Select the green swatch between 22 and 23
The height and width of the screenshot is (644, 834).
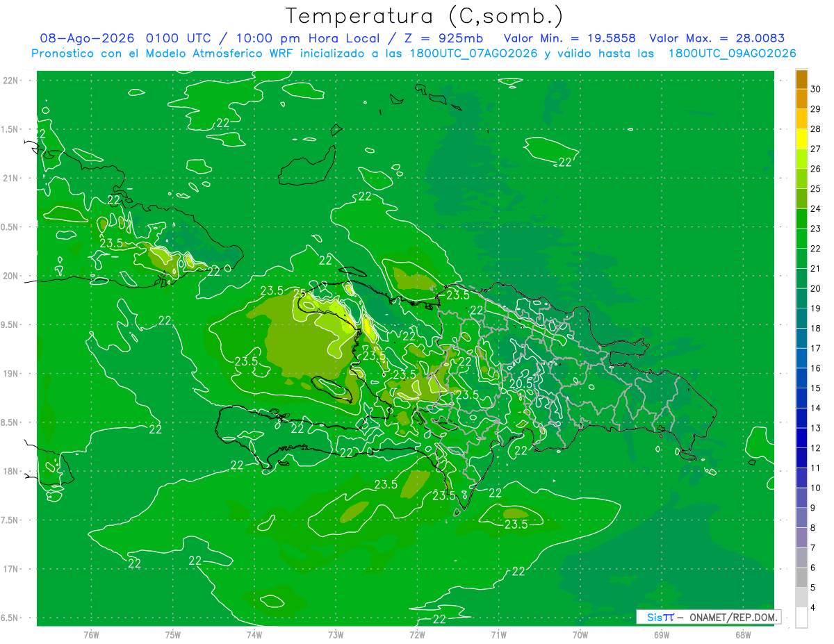(x=801, y=238)
